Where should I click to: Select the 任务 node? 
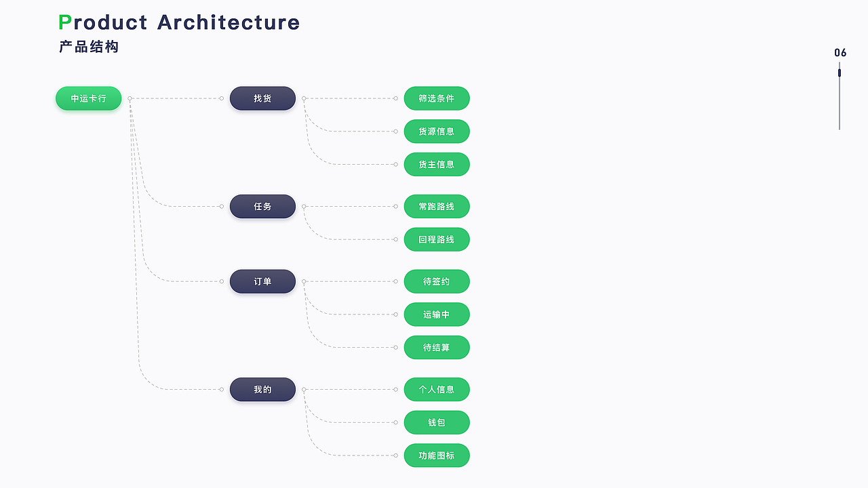click(x=262, y=206)
